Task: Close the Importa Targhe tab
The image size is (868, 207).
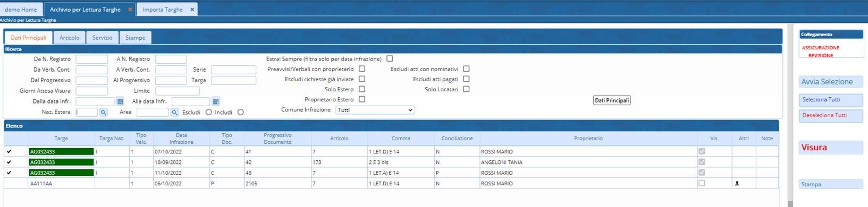Action: pyautogui.click(x=192, y=10)
